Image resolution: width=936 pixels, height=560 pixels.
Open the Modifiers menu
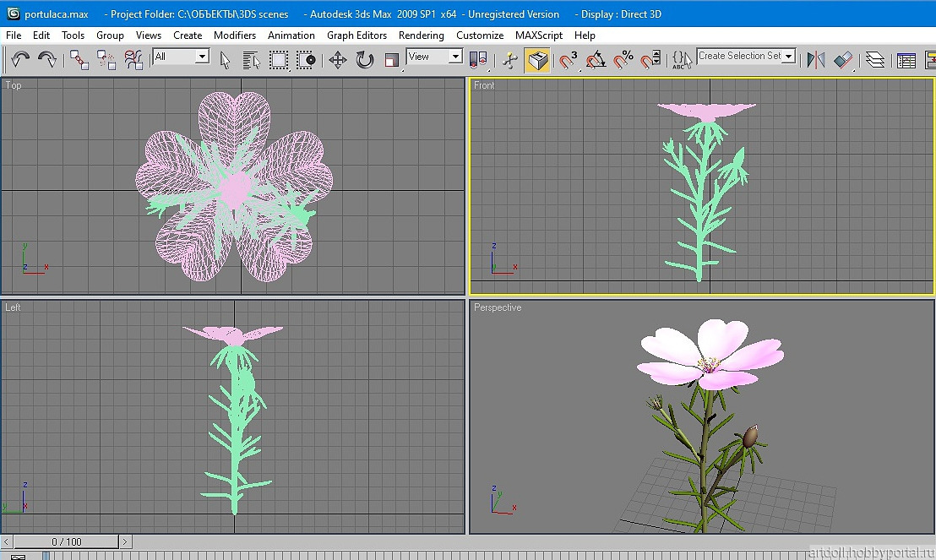pos(235,35)
